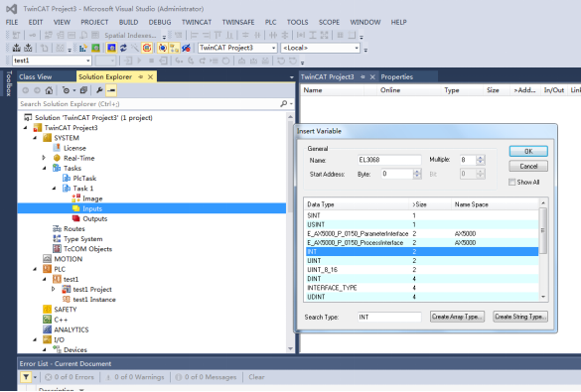Screen dimensions: 581x392
Task: Open the PLC menu in the menu bar
Action: tap(270, 22)
